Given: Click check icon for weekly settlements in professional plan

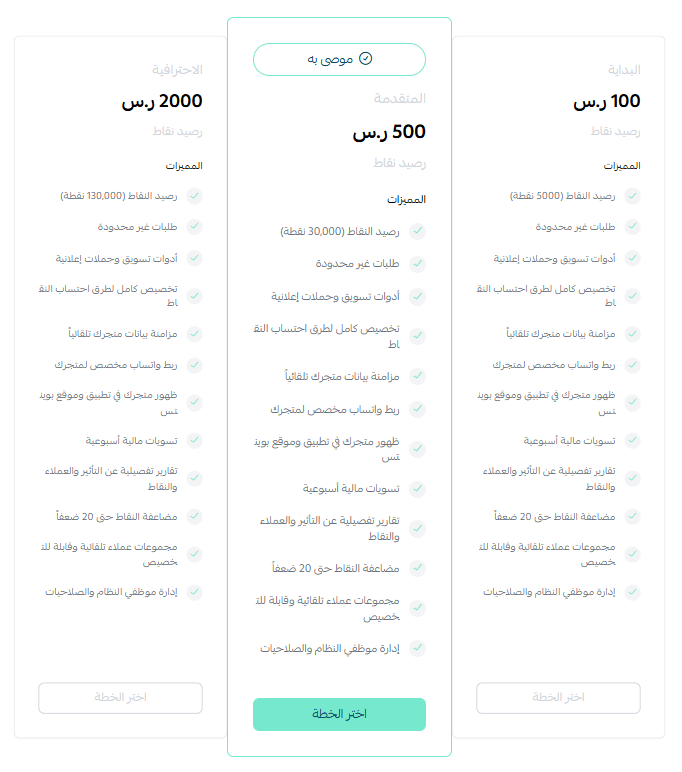Looking at the screenshot, I should click(x=195, y=440).
